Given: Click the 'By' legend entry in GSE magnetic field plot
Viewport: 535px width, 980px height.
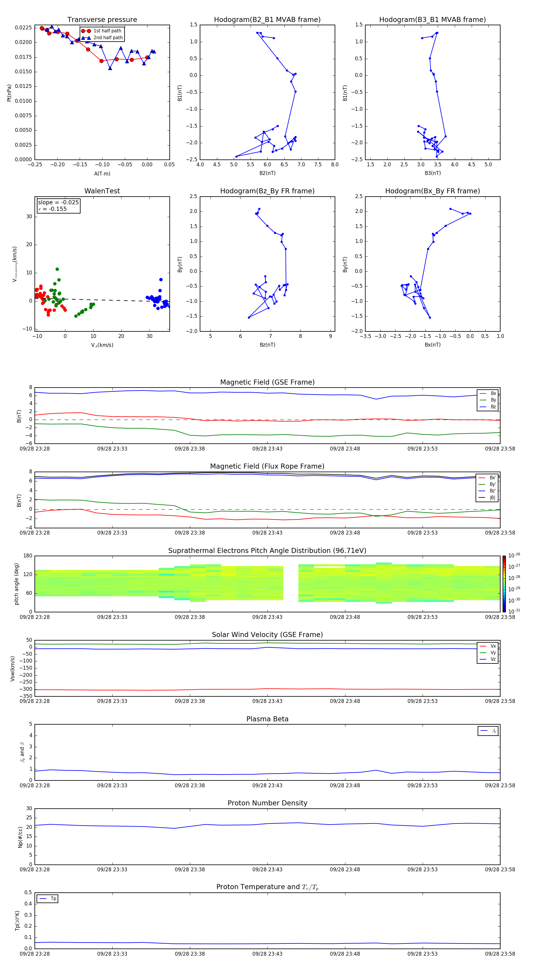Looking at the screenshot, I should (x=488, y=400).
